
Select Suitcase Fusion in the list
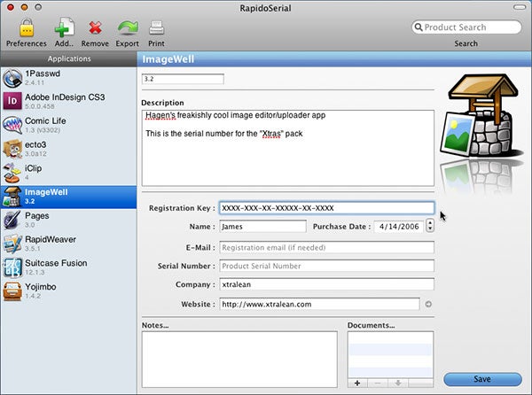tap(68, 267)
